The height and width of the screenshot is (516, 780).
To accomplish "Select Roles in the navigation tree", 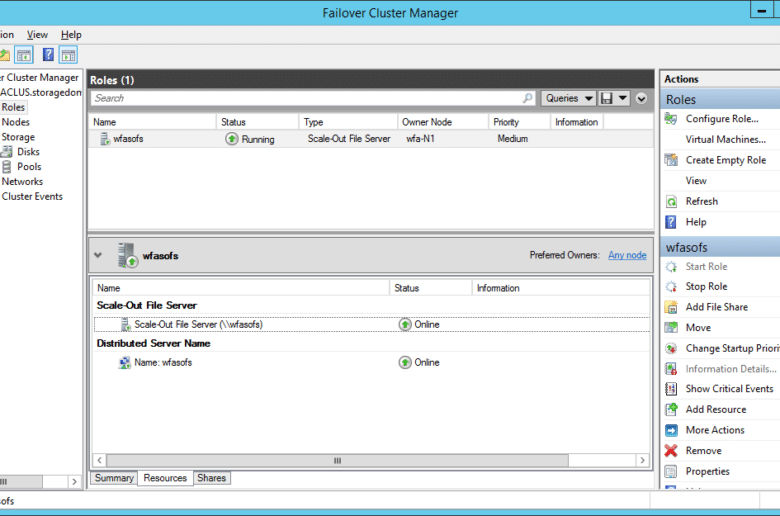I will 13,107.
